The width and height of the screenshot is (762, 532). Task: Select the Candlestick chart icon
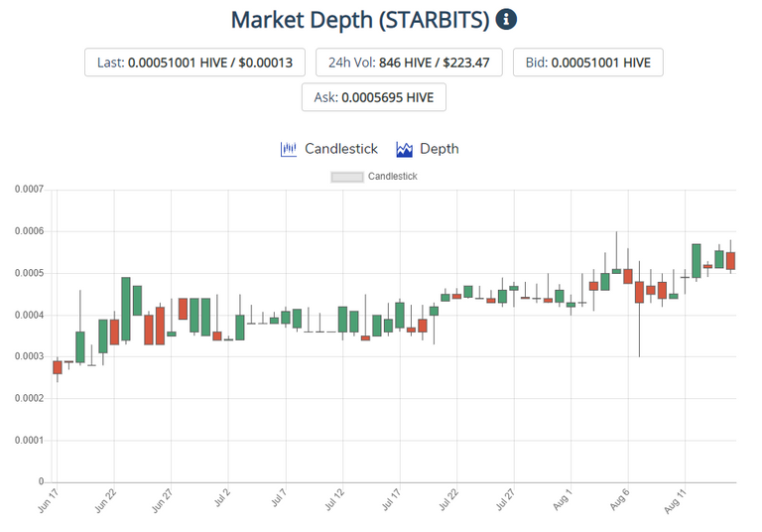click(288, 149)
